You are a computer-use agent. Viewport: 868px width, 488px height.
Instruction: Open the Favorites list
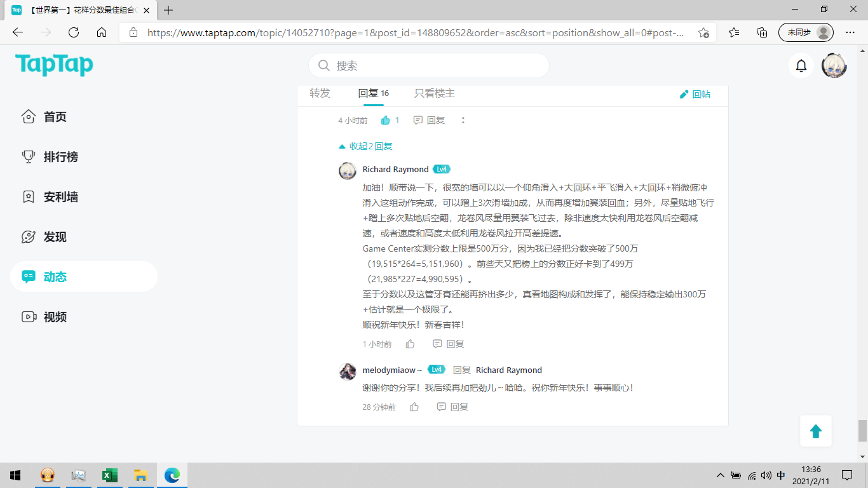pos(734,32)
